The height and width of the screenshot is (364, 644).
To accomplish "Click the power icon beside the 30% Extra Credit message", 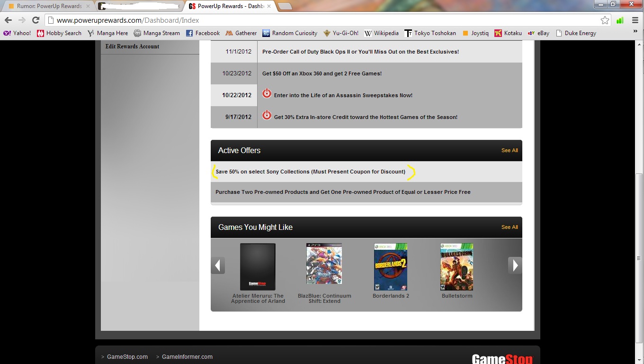I will 267,115.
